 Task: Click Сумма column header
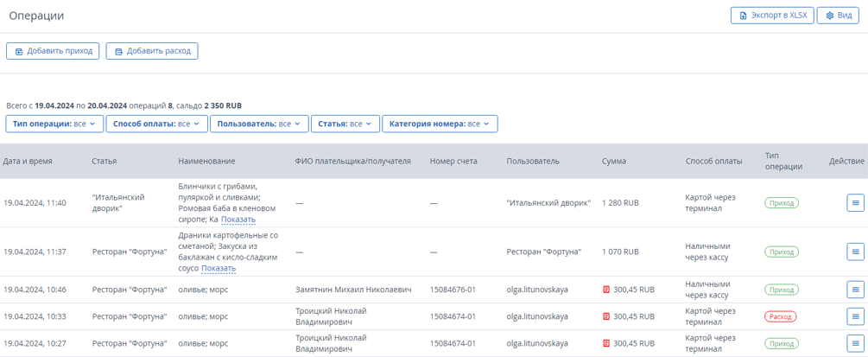[614, 162]
